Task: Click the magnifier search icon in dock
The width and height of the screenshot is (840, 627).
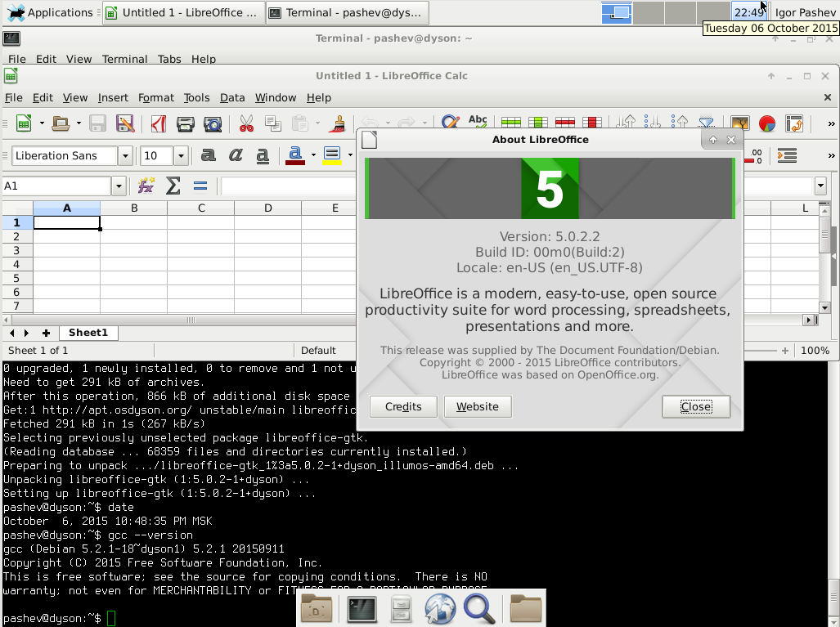Action: [x=479, y=609]
